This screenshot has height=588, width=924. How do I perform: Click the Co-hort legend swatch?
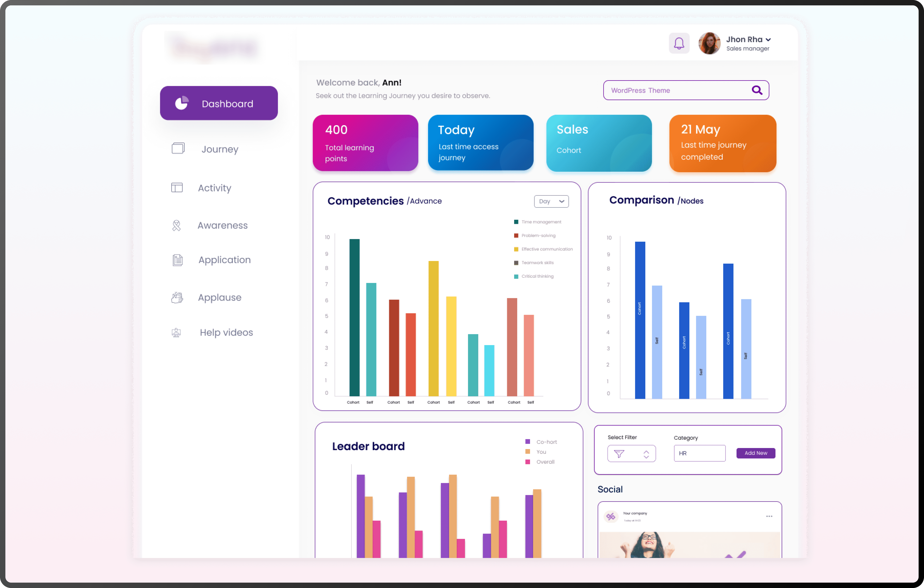[528, 442]
